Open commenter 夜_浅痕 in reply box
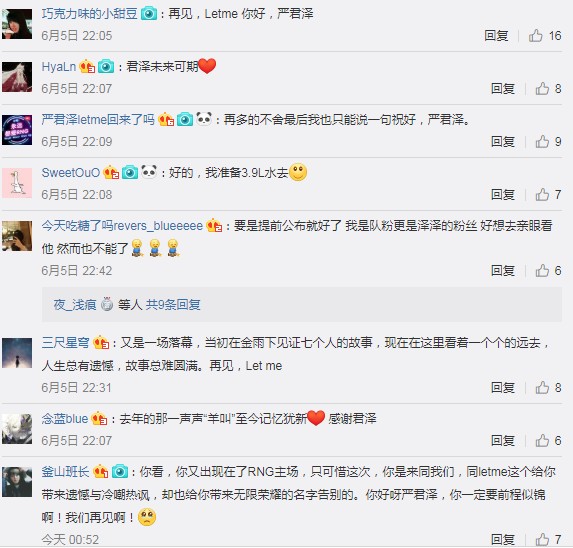 click(75, 304)
